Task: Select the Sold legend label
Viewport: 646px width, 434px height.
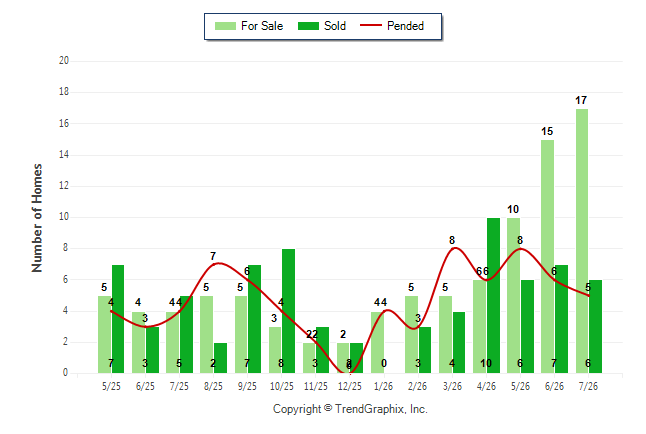Action: (x=335, y=26)
